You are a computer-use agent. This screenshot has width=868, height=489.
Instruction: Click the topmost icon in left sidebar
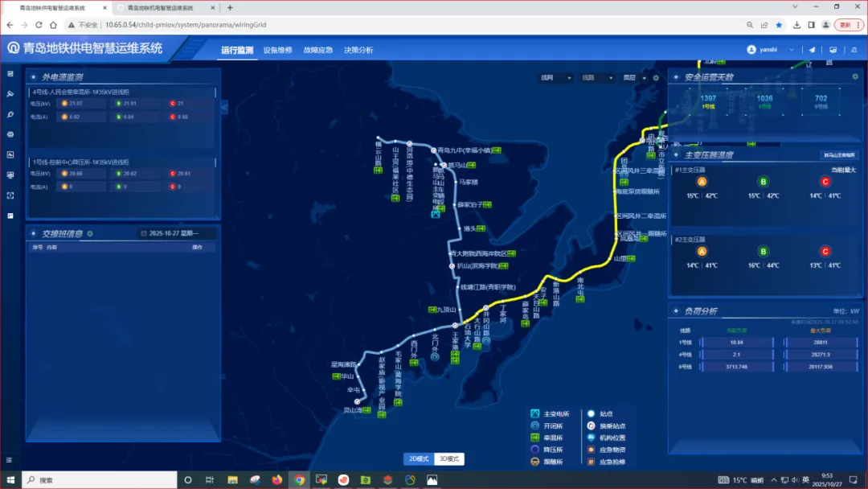pos(10,74)
